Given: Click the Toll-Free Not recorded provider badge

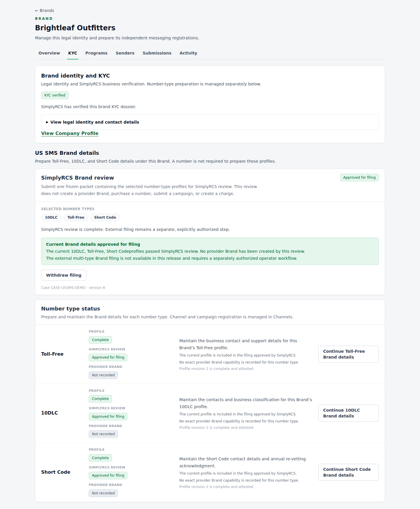Looking at the screenshot, I should pos(103,375).
